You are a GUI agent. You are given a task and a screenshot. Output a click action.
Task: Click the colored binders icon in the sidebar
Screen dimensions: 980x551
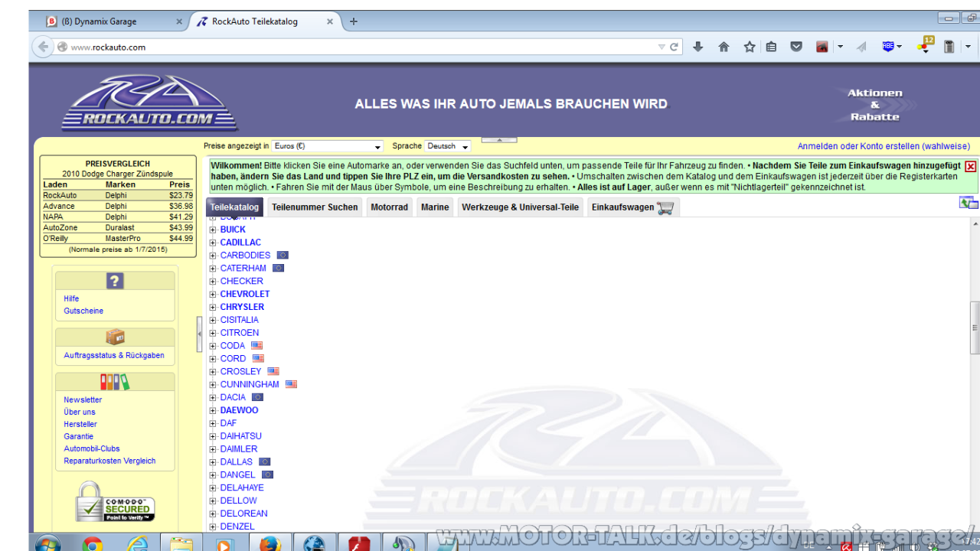[x=115, y=382]
